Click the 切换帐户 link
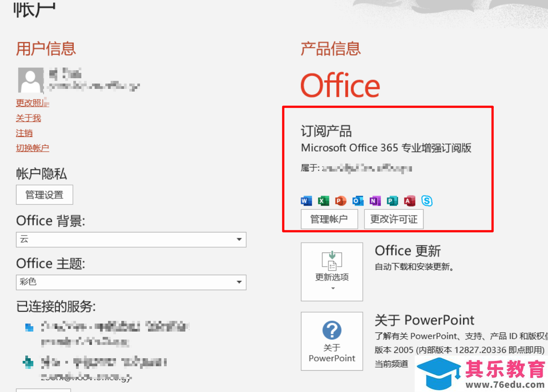 click(32, 148)
